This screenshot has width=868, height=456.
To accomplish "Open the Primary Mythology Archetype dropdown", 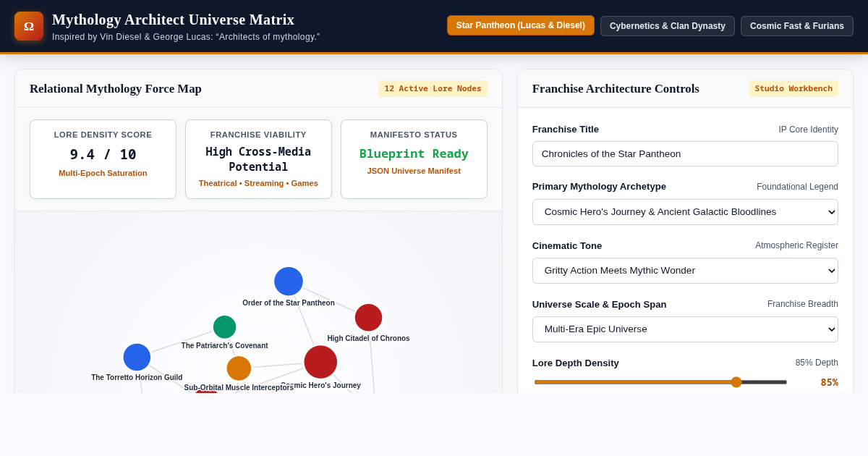I will click(685, 212).
